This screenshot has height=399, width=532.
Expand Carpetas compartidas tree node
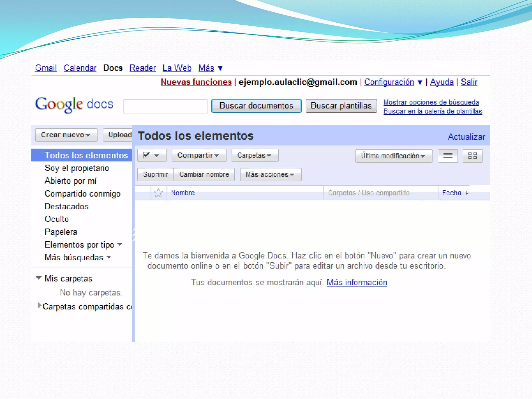coord(39,306)
